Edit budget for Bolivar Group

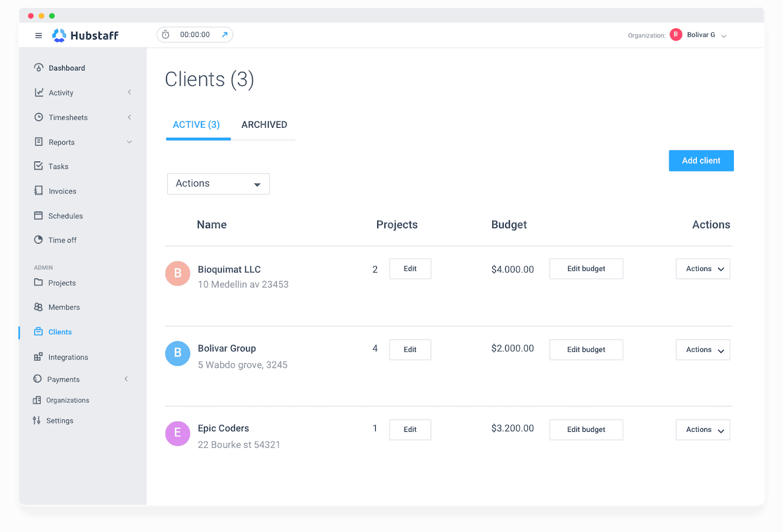point(586,349)
